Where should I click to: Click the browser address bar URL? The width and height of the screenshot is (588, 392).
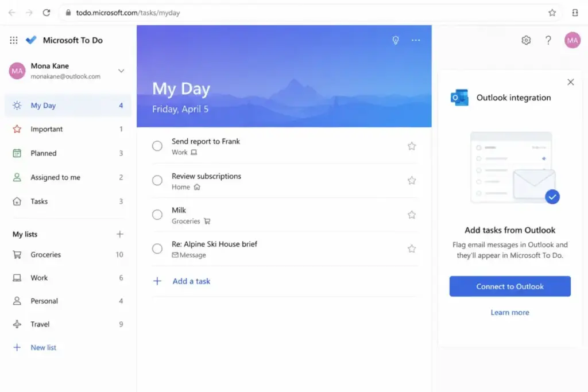pos(128,13)
